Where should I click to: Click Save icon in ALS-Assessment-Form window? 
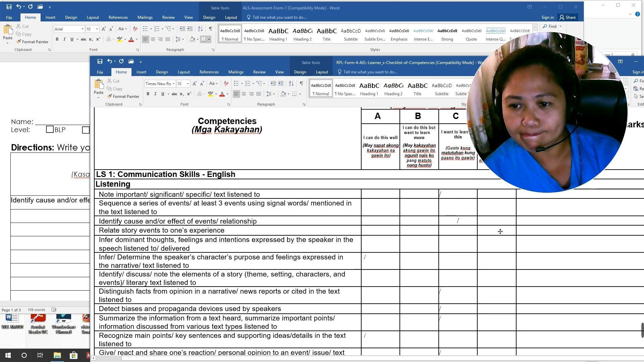coord(9,7)
